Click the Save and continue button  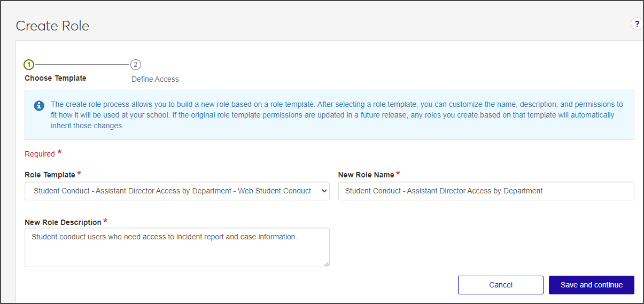point(591,285)
